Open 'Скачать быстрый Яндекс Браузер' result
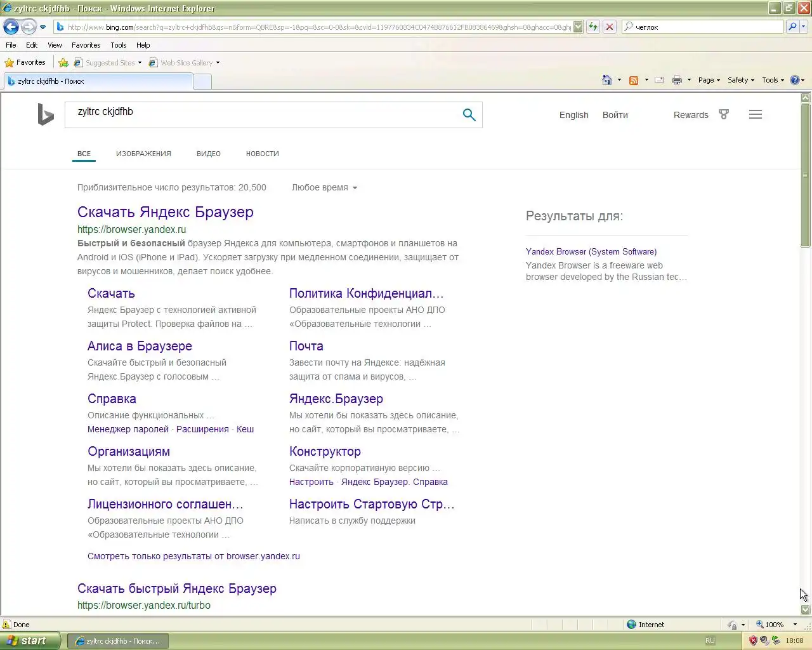This screenshot has height=650, width=812. pyautogui.click(x=177, y=588)
